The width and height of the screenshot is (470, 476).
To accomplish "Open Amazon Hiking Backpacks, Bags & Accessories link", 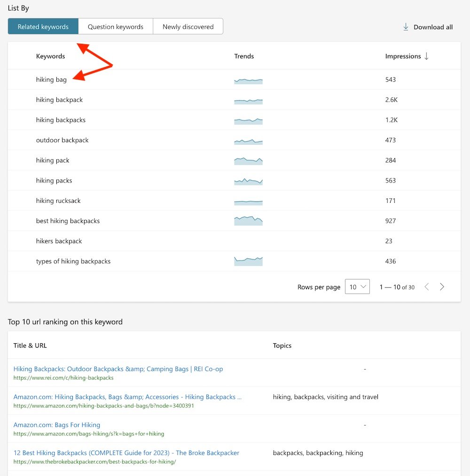I will [127, 397].
